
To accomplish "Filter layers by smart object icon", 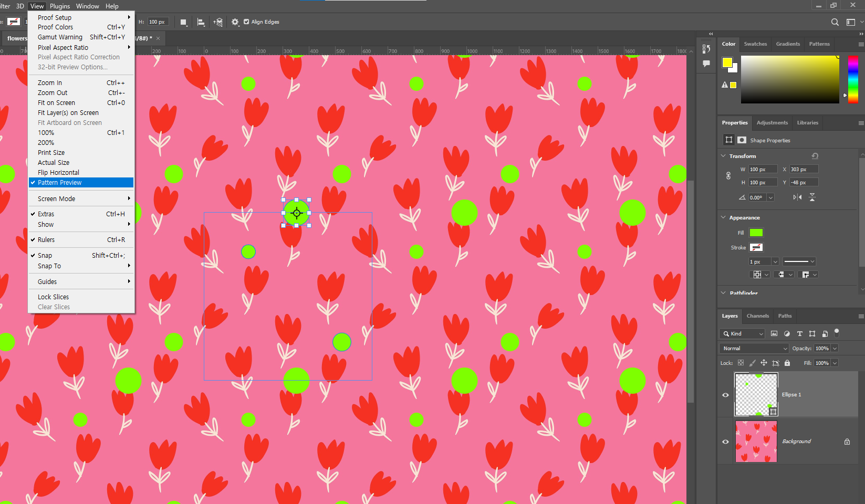I will [x=825, y=334].
